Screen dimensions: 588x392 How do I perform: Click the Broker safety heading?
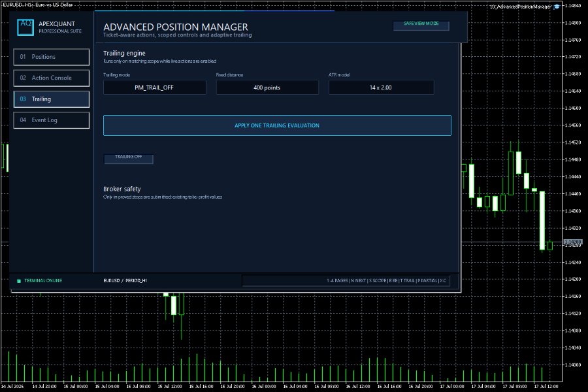[122, 189]
